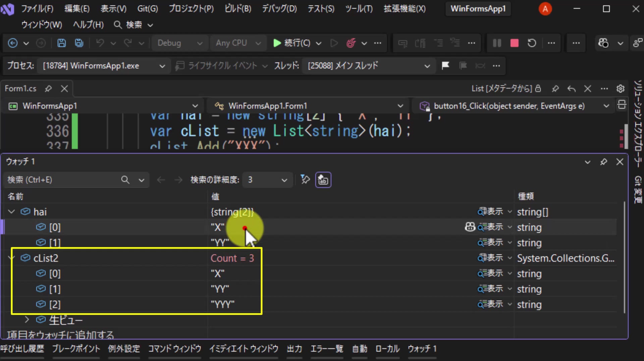
Task: Click 表示 on the cList2 row
Action: (x=490, y=258)
